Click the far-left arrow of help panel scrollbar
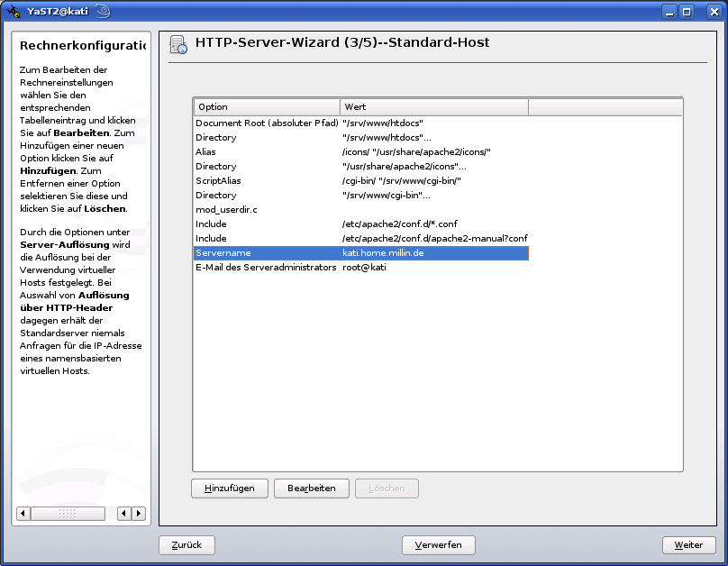 [x=23, y=514]
